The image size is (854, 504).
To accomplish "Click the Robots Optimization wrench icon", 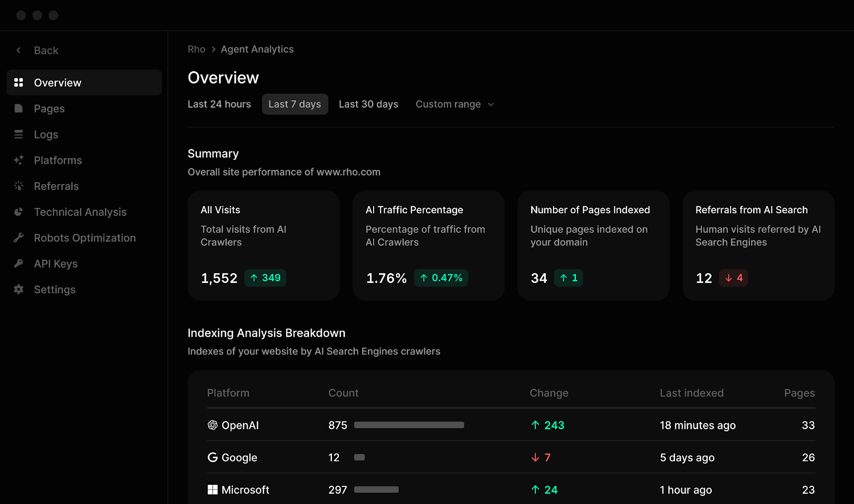I will 19,237.
